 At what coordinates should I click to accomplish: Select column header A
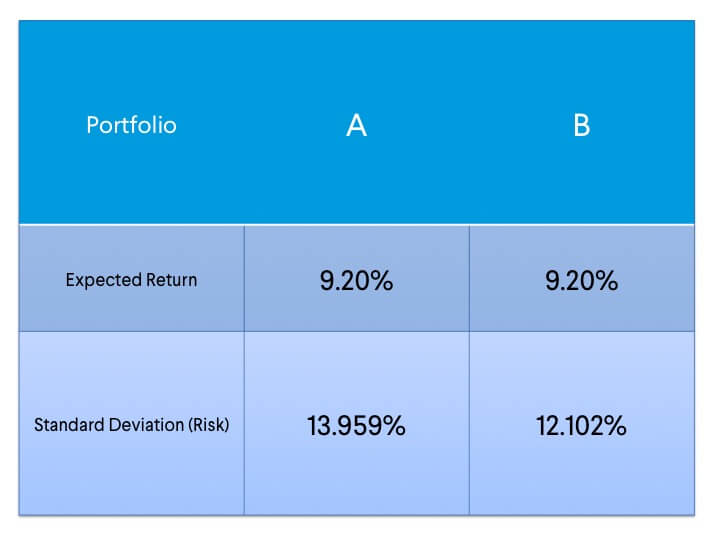click(356, 125)
